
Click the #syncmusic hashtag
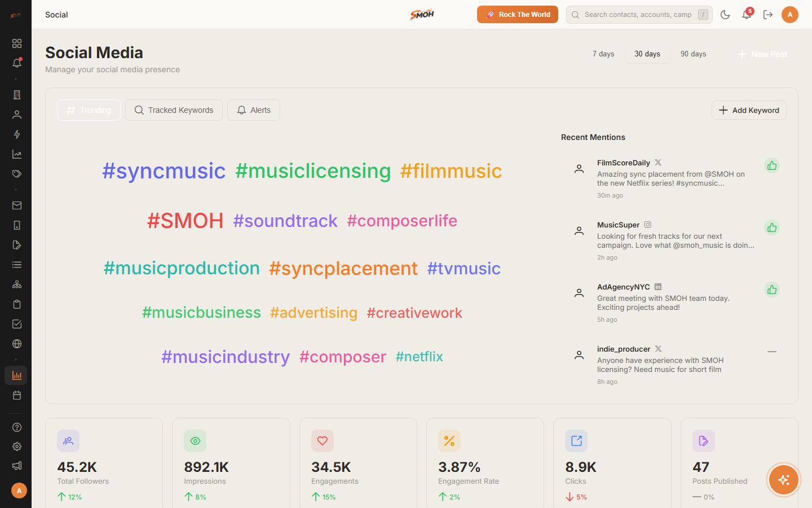164,171
